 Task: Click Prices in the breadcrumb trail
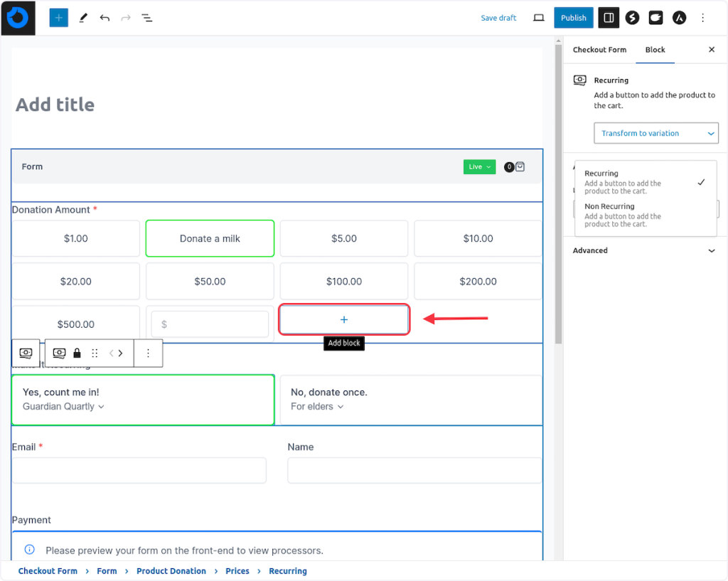[237, 571]
